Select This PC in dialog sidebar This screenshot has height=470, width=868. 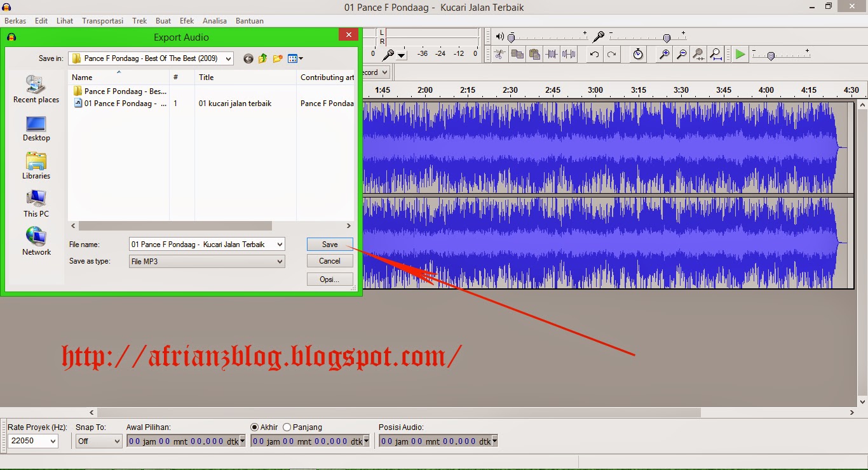36,205
